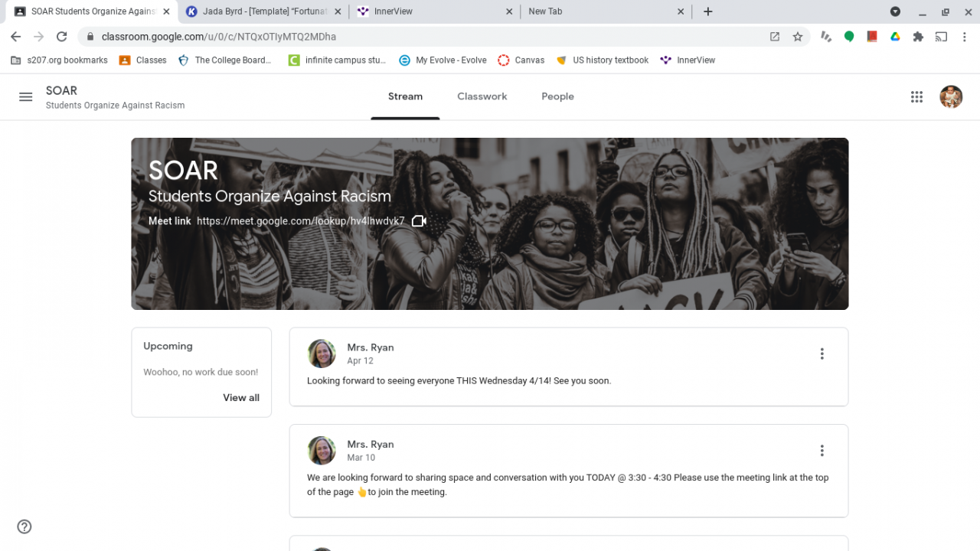Open the Classroom main menu hamburger icon

pyautogui.click(x=25, y=97)
